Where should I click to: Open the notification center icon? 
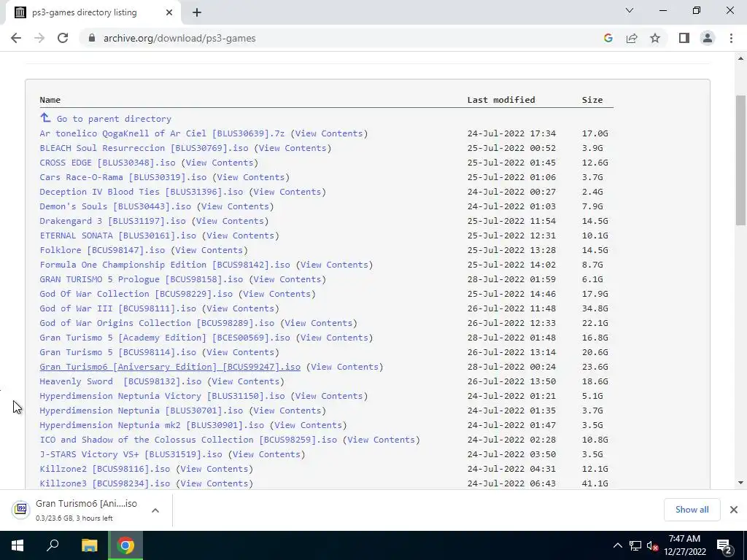[x=724, y=546]
